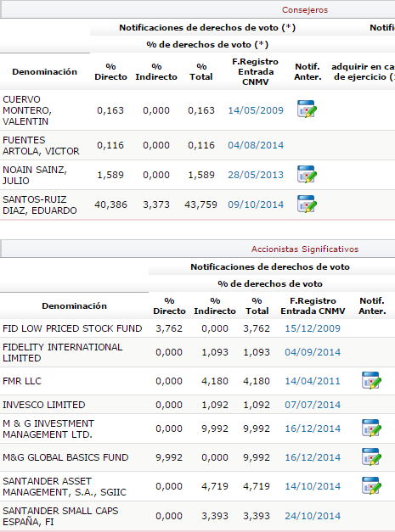The image size is (395, 532).
Task: Open previous notification icon for M & G INVESTMENT MANAGEMENT LTD.
Action: click(x=371, y=428)
